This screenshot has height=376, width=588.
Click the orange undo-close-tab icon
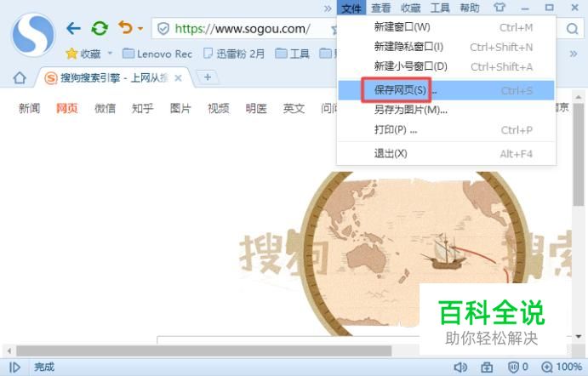[x=125, y=27]
